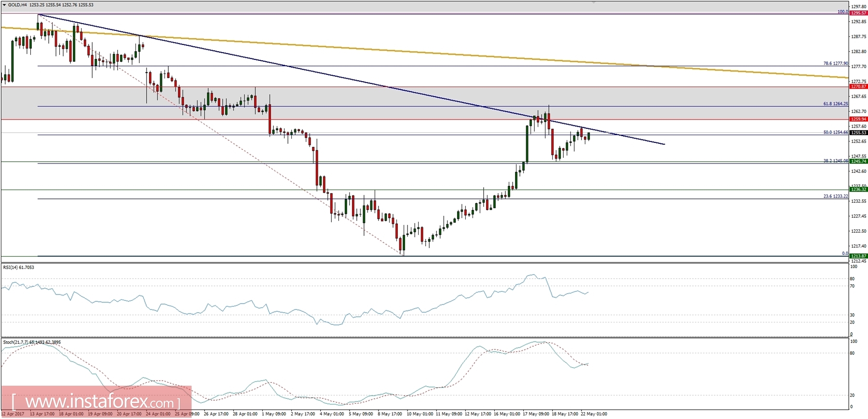The image size is (868, 419).
Task: Select the 1236.32 green price tag
Action: [858, 189]
